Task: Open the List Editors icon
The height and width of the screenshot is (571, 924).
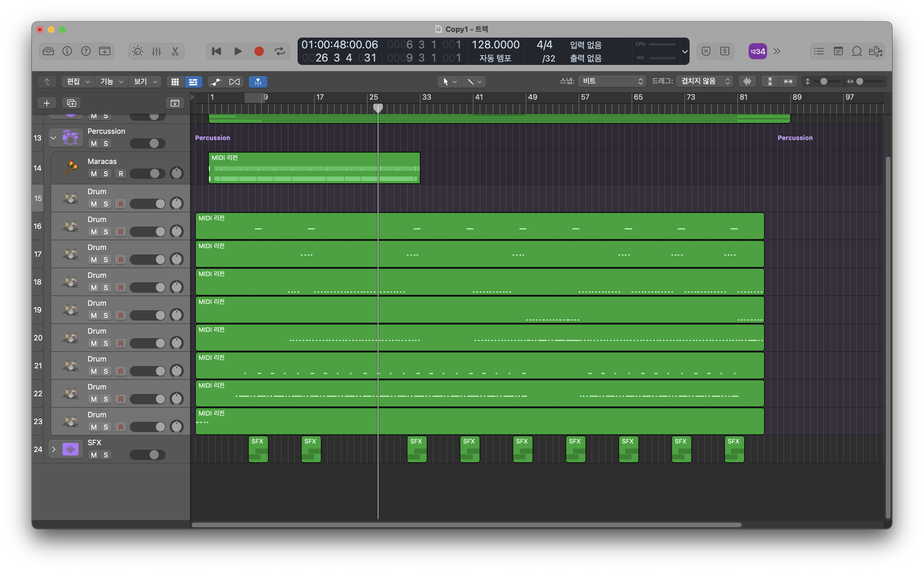Action: coord(819,51)
